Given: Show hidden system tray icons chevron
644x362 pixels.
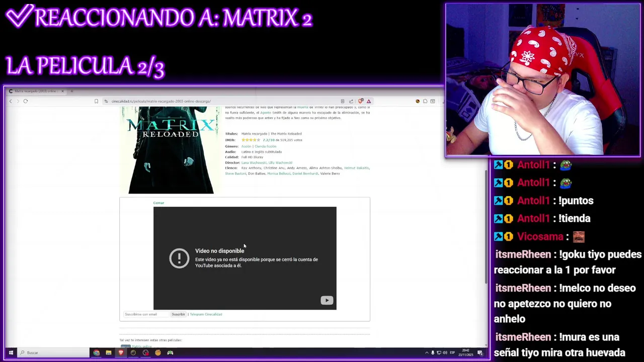Looking at the screenshot, I should [427, 353].
